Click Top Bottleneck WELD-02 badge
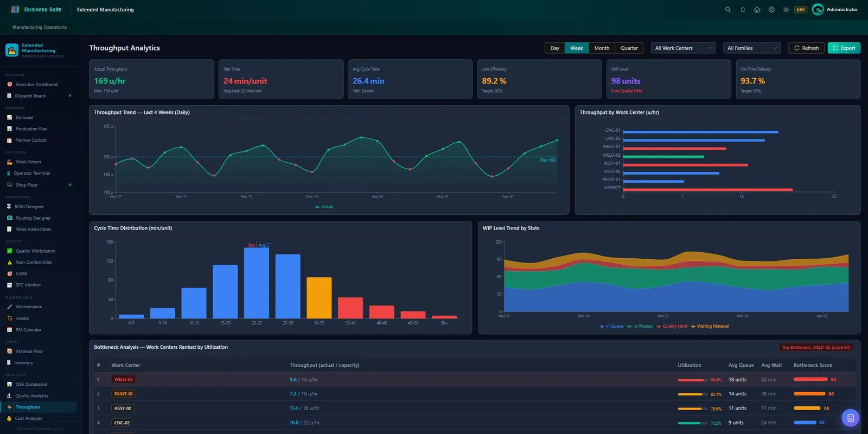This screenshot has height=434, width=868. click(x=816, y=347)
